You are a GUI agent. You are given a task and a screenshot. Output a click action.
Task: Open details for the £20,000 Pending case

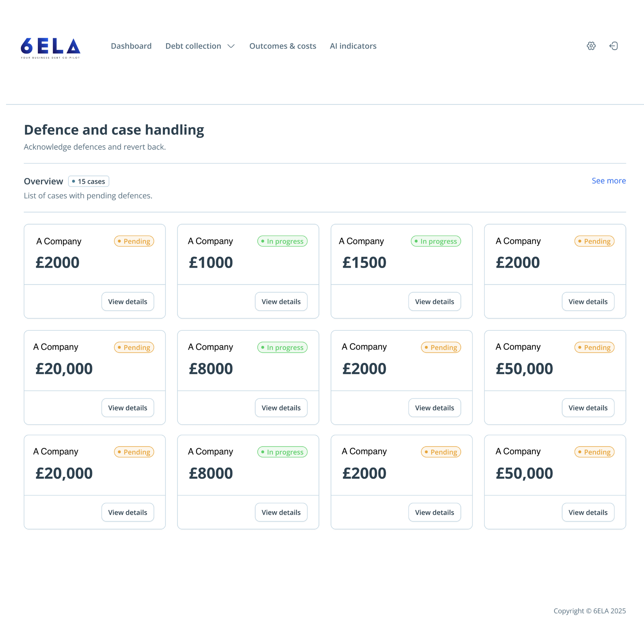click(x=128, y=408)
